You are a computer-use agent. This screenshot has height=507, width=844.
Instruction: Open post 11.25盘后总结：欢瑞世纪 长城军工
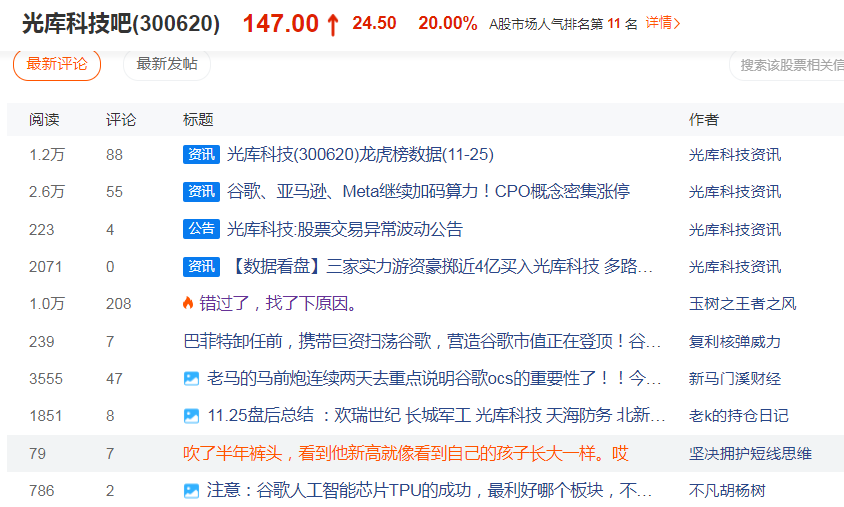(x=437, y=416)
